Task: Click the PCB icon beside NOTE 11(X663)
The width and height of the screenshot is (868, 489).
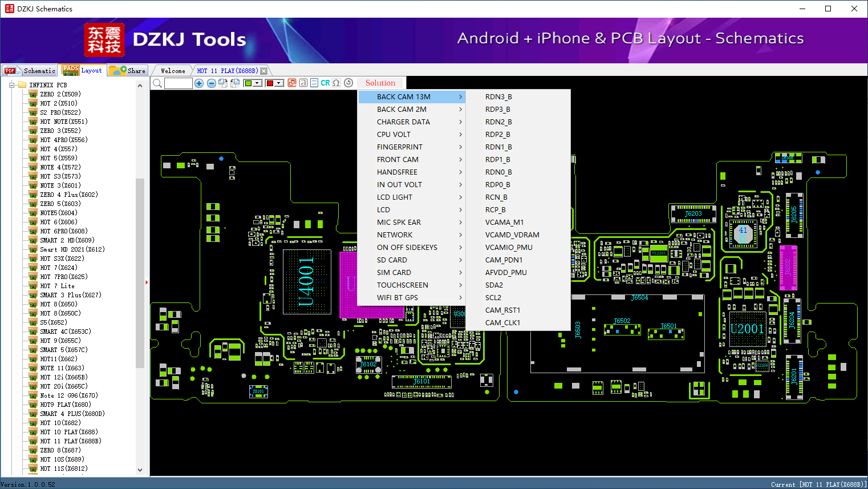Action: click(x=33, y=368)
